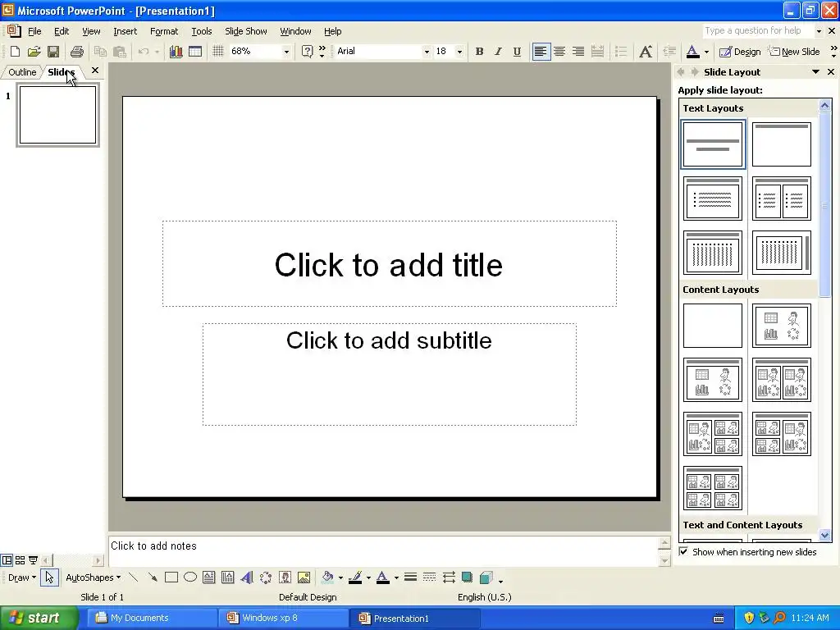Click the Line Color pen icon
840x630 pixels.
tap(355, 577)
